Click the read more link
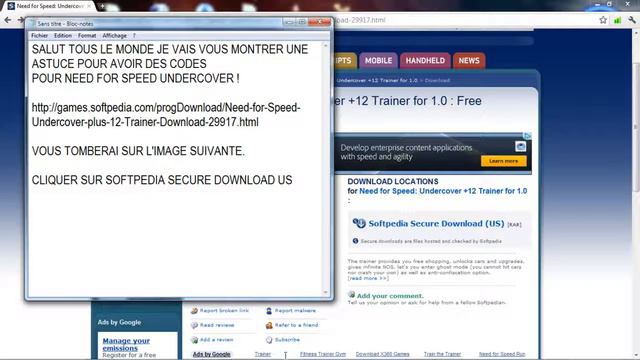640x360 pixels. [368, 278]
